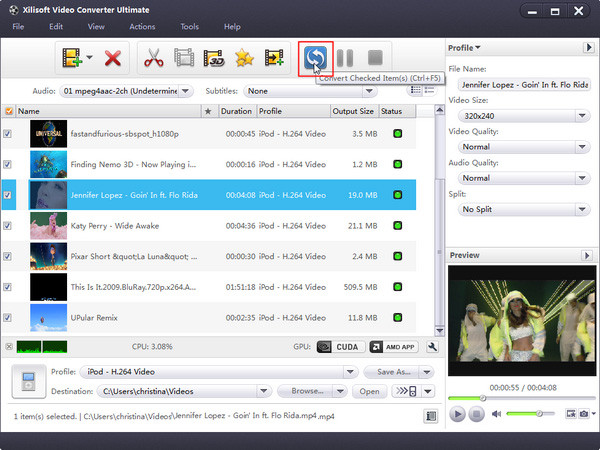Screen dimensions: 600x450
Task: Open the Tools menu
Action: 189,26
